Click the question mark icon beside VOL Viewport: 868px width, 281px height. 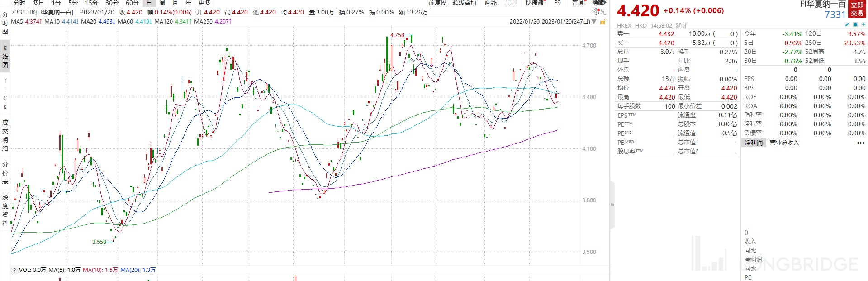pyautogui.click(x=14, y=270)
